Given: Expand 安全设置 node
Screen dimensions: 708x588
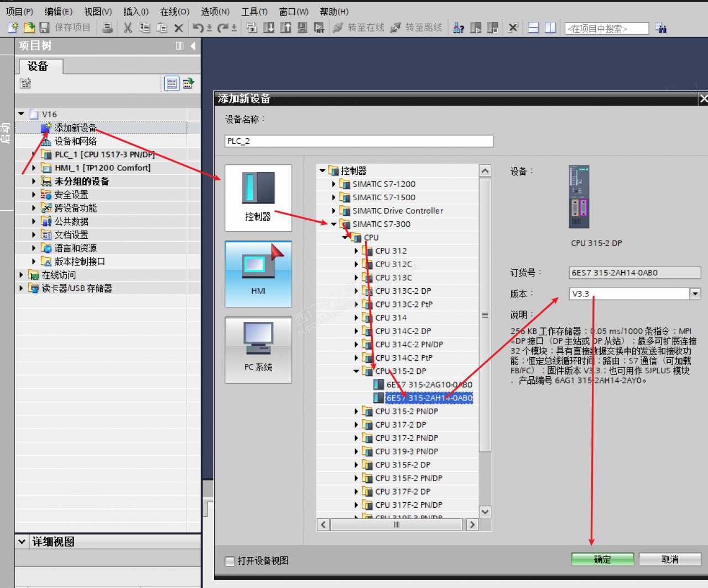Looking at the screenshot, I should (34, 195).
